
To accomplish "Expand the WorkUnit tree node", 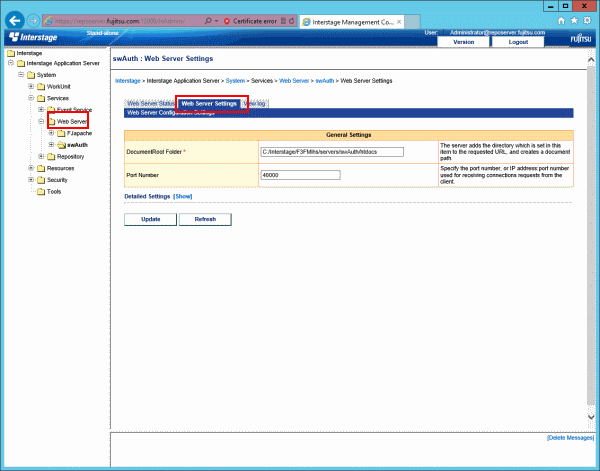I will point(31,86).
